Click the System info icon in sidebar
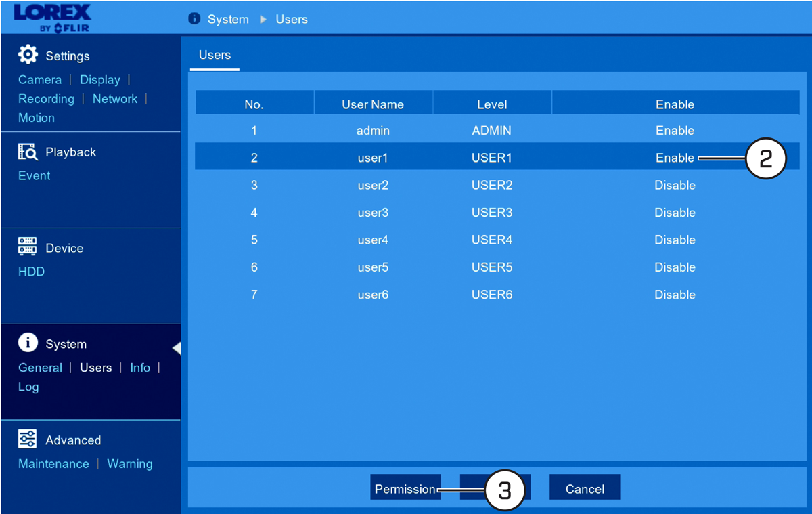 coord(28,343)
